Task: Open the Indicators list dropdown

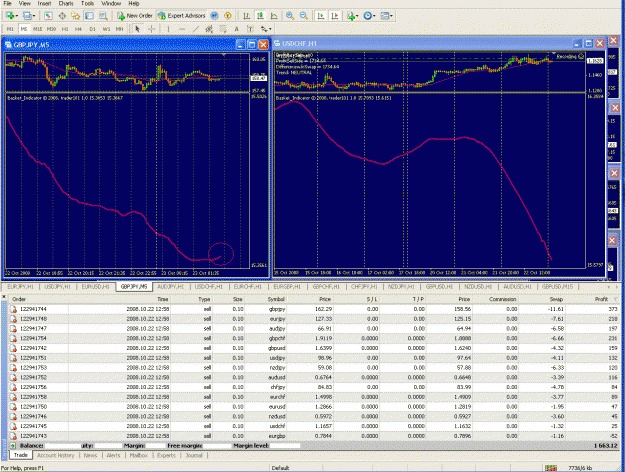Action: 352,16
